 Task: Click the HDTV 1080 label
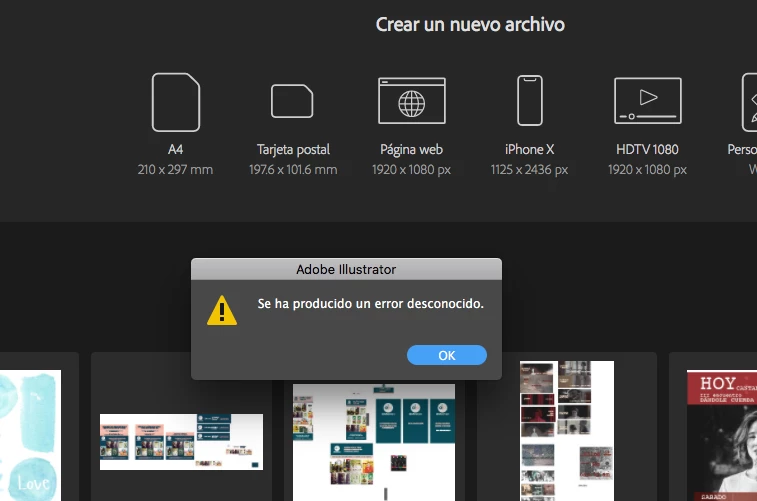point(647,149)
